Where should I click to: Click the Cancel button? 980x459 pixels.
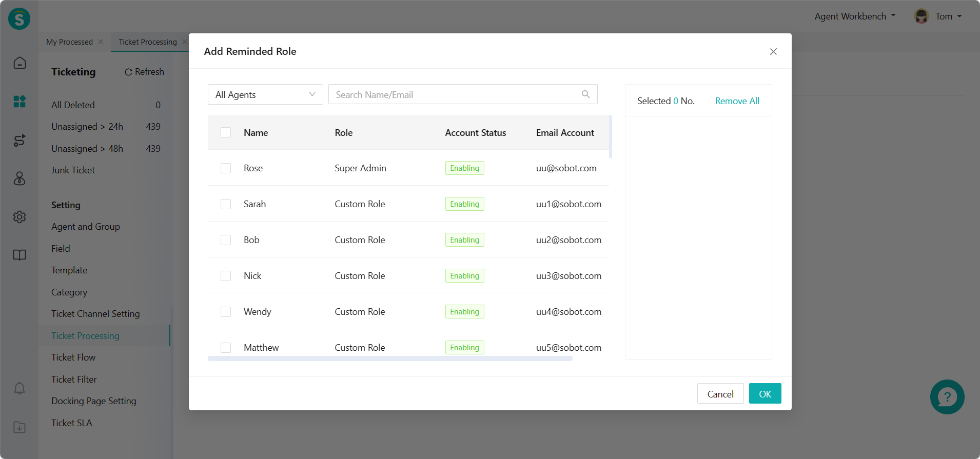pos(720,394)
